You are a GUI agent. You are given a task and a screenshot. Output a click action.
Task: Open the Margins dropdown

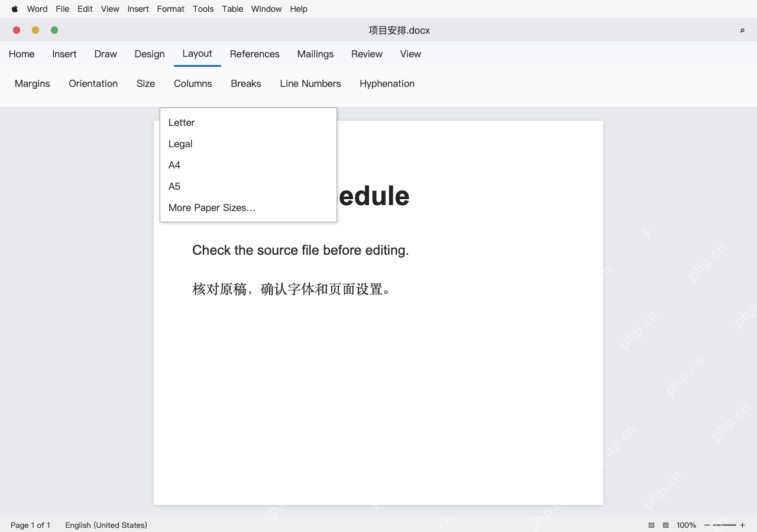(33, 83)
